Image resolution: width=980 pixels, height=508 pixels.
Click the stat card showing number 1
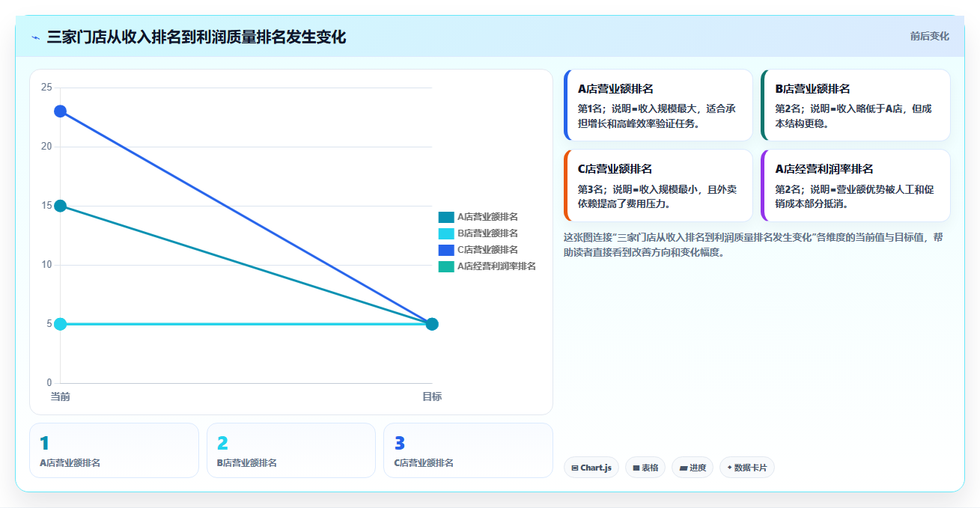click(114, 450)
